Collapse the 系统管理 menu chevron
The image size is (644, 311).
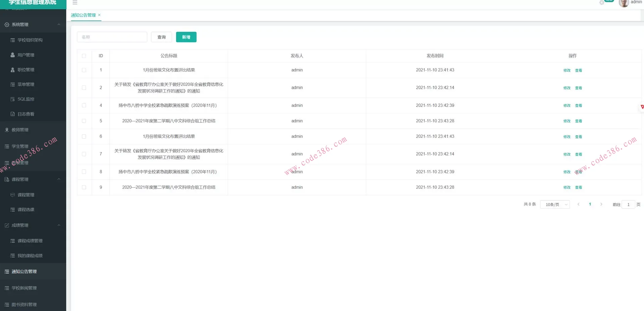(x=59, y=24)
